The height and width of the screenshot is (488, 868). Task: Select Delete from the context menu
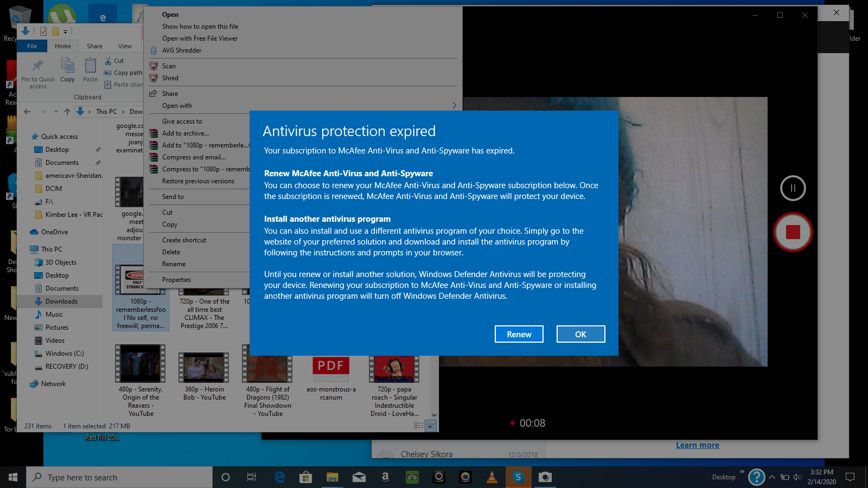pyautogui.click(x=171, y=252)
